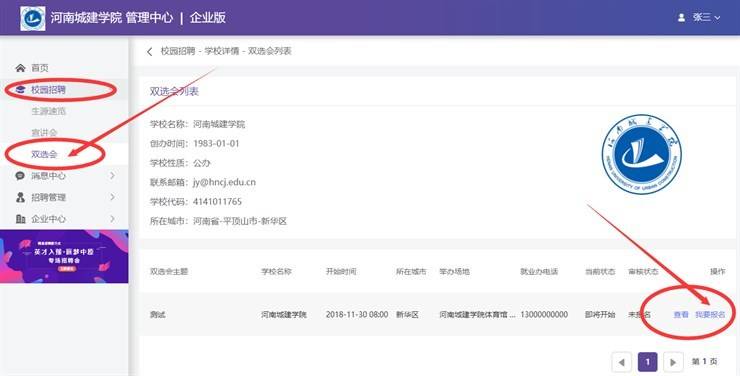
Task: Click the 企业中心 building icon
Action: click(x=20, y=219)
